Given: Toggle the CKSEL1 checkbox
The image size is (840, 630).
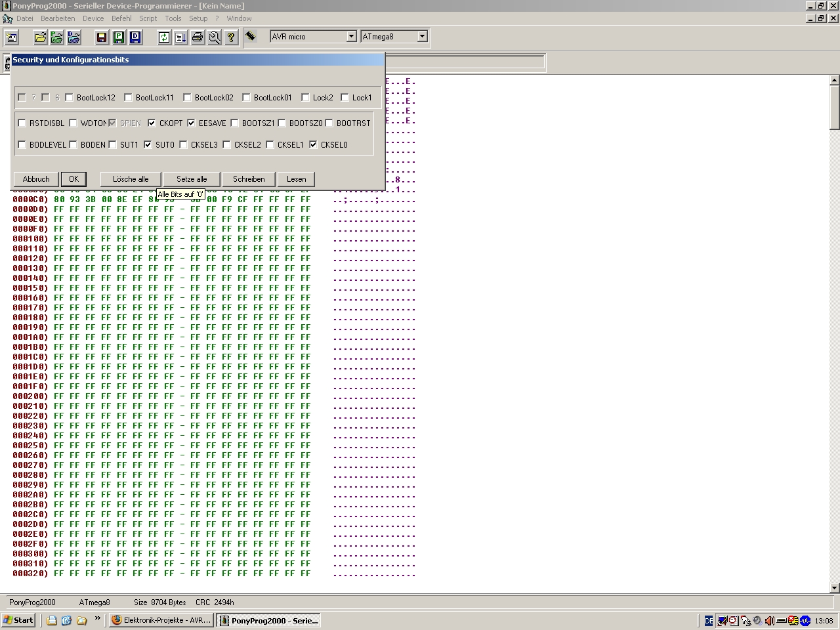Looking at the screenshot, I should point(270,144).
